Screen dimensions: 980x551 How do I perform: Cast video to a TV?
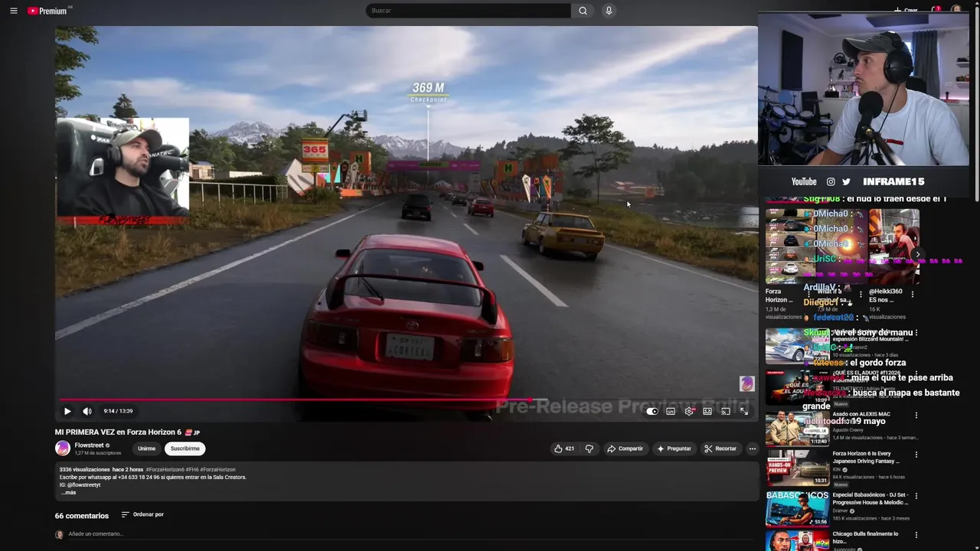[x=726, y=411]
